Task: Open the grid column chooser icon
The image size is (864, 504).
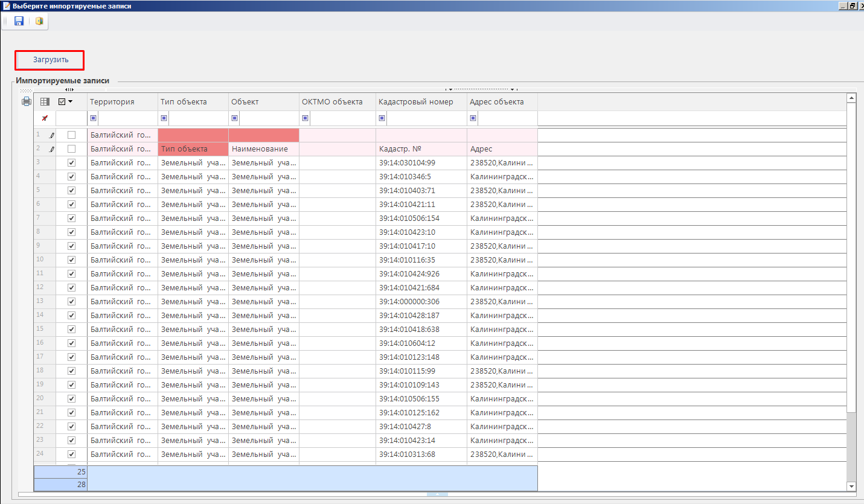Action: click(45, 102)
